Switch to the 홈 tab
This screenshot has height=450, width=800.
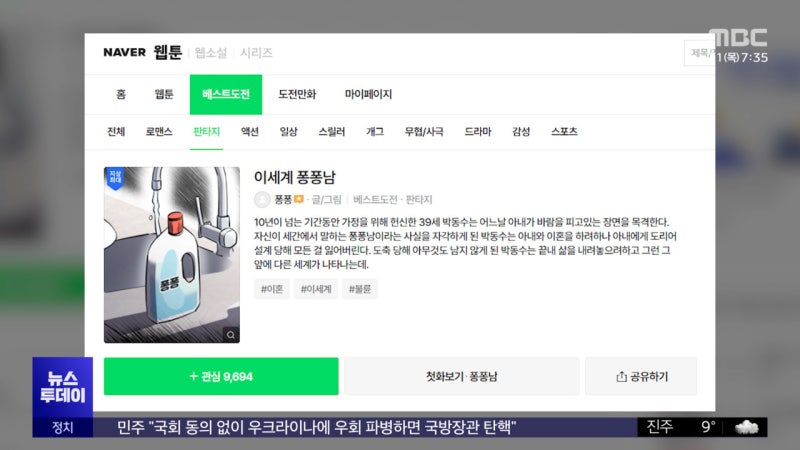click(121, 95)
